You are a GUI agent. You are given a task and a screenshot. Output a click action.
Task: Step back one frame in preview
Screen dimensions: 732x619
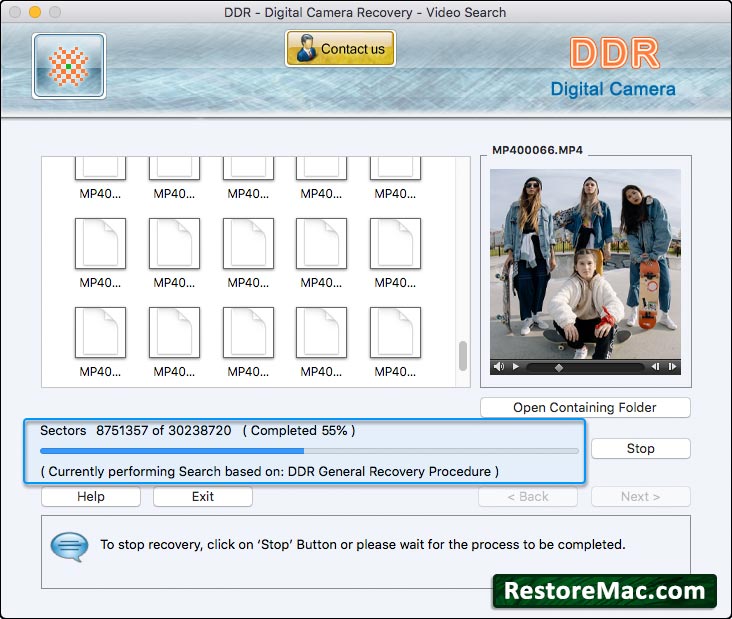coord(656,366)
